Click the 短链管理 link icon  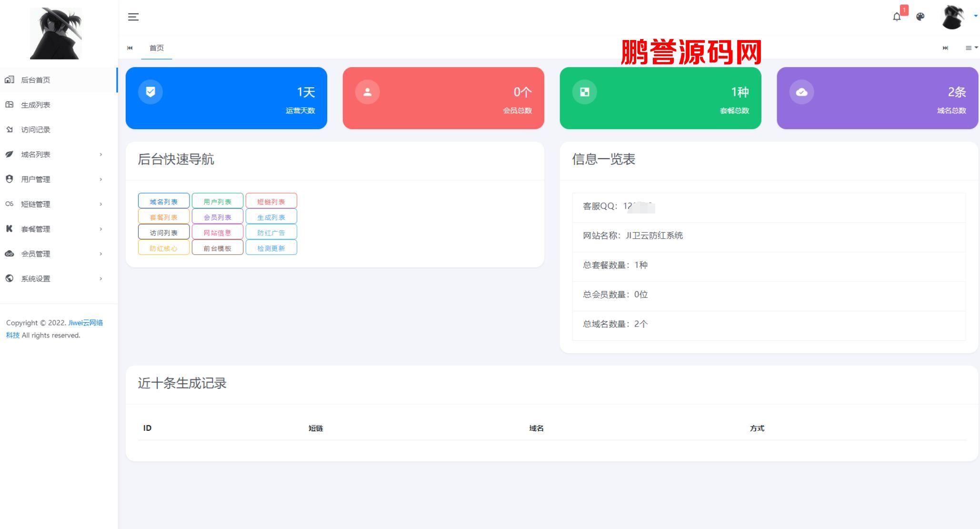coord(9,203)
